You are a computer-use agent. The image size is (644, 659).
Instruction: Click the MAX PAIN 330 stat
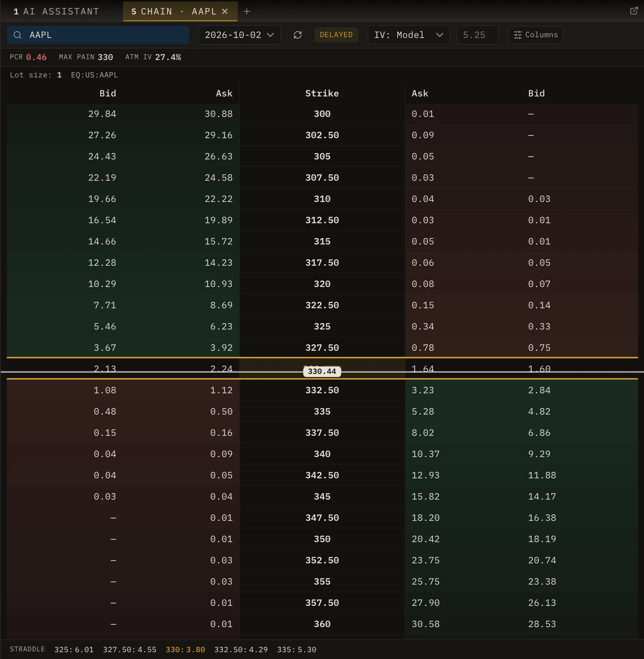(x=86, y=57)
